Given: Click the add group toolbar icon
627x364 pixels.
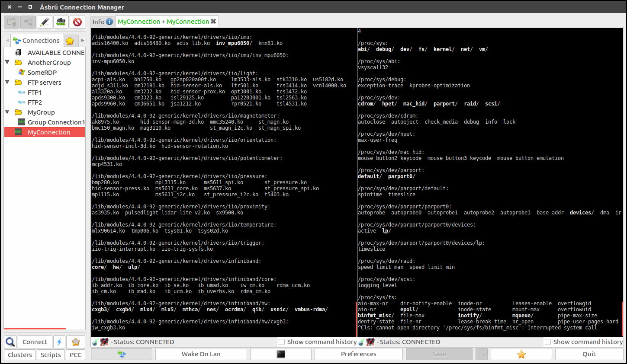Looking at the screenshot, I should point(29,22).
